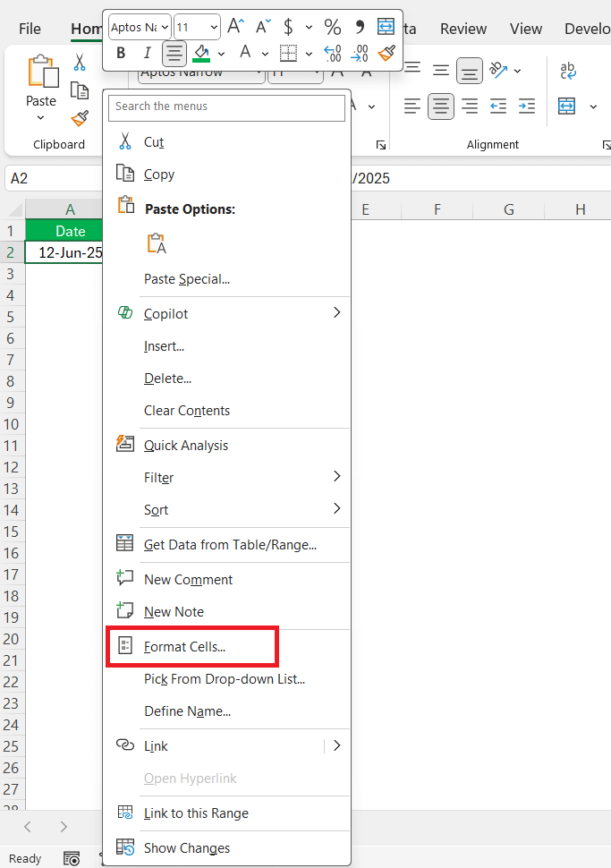Open ribbon Merge & Center dropdown arrow

tap(593, 106)
